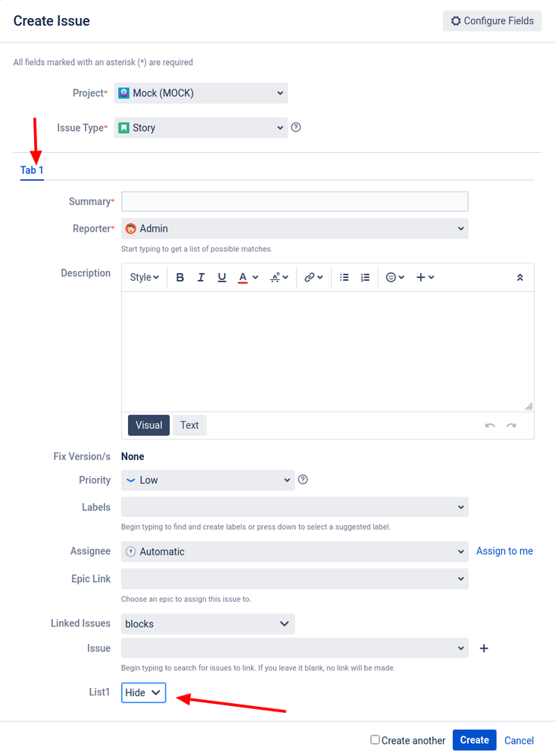Toggle underline formatting in the Description toolbar
This screenshot has width=555, height=756.
click(x=222, y=277)
